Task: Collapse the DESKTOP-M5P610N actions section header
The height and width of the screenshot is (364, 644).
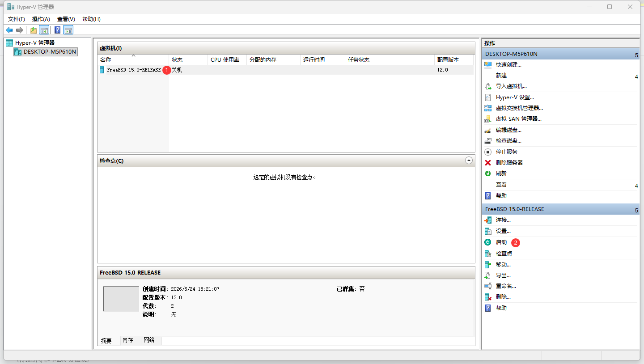Action: point(561,54)
